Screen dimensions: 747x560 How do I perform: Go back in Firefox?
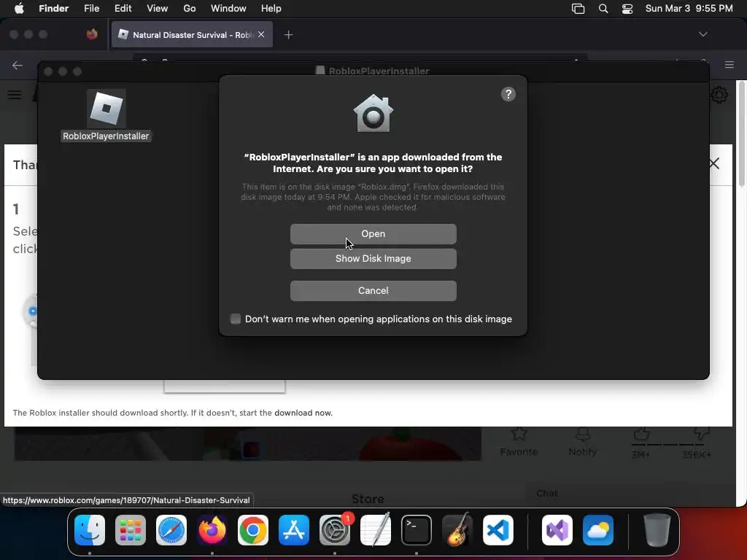[x=18, y=65]
